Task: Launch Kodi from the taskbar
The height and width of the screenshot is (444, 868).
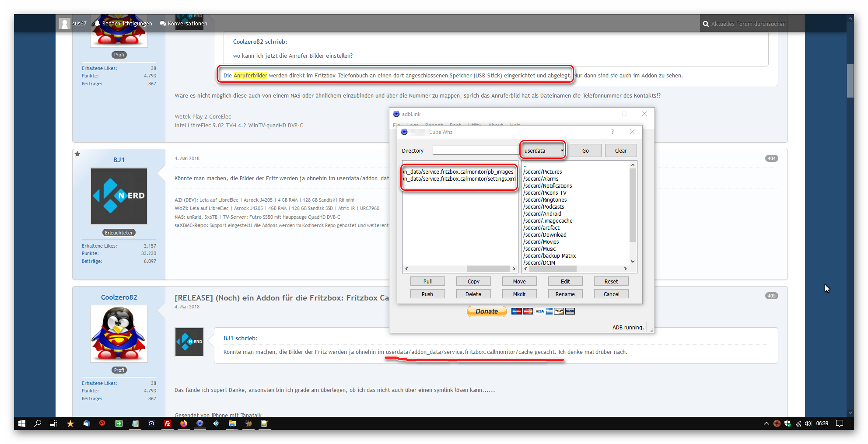Action: pyautogui.click(x=216, y=423)
